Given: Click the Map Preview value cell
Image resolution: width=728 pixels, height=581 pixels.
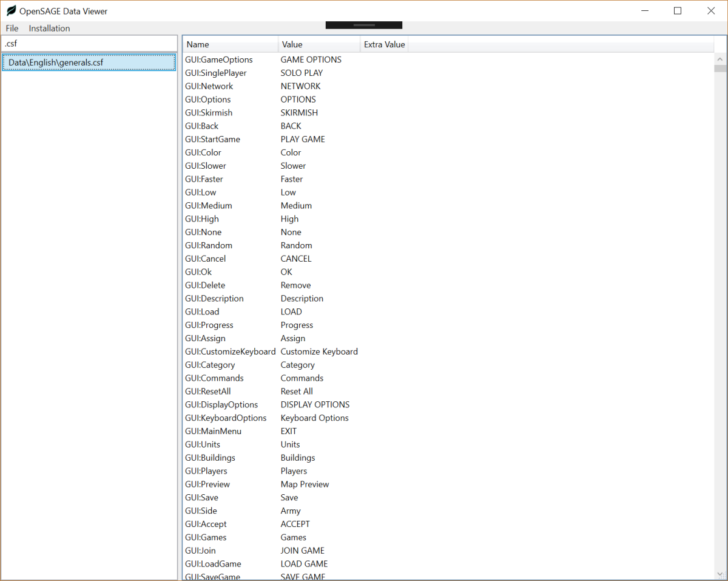Looking at the screenshot, I should click(x=305, y=484).
